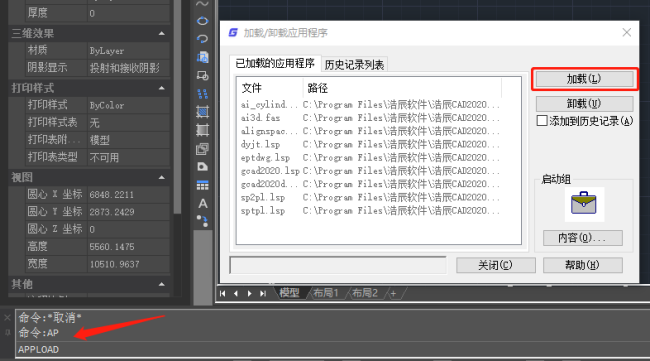
Task: Open the 材质 ByLayer value dropdown
Action: point(129,51)
